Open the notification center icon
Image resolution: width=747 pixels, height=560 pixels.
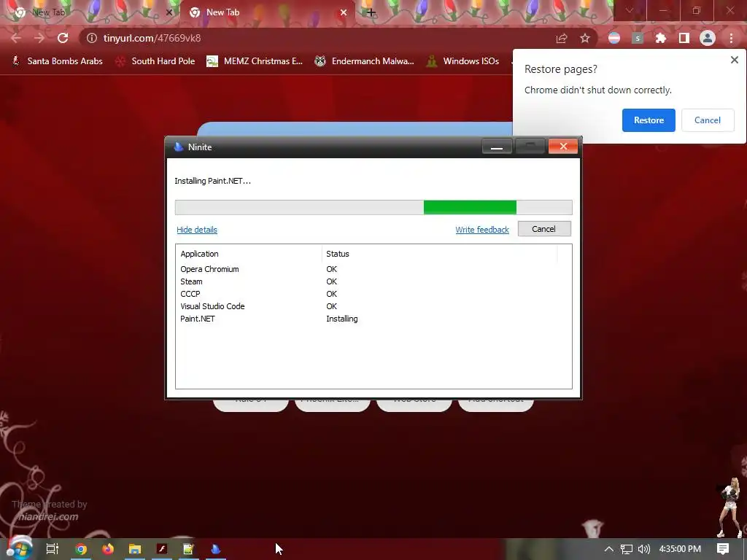[x=723, y=549]
